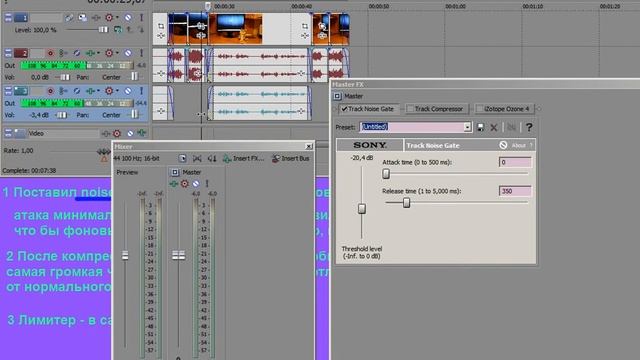Solo audio track 3
This screenshot has width=640, height=360.
tap(142, 91)
